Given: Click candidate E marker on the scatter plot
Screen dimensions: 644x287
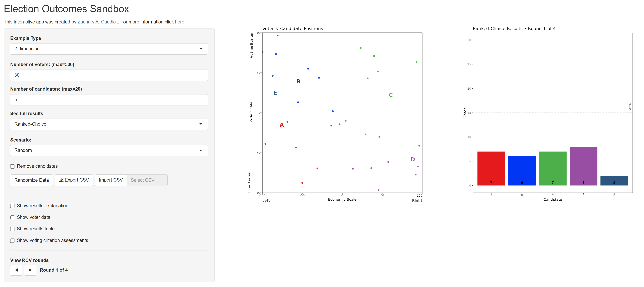Looking at the screenshot, I should 275,93.
